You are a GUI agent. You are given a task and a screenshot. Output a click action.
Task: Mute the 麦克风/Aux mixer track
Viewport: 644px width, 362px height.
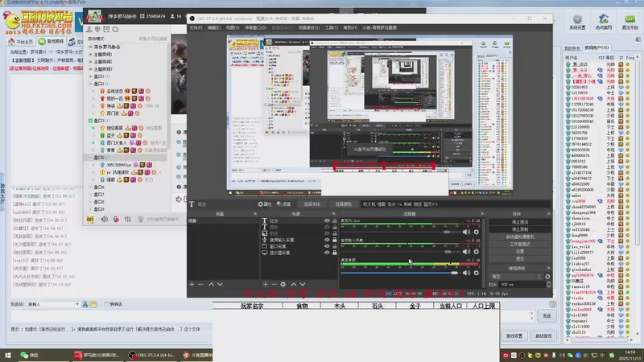pyautogui.click(x=466, y=232)
